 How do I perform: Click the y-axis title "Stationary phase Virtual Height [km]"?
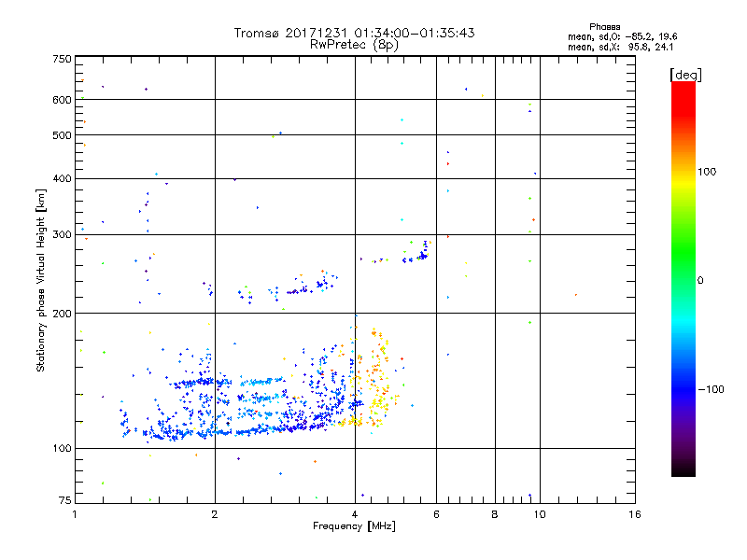[40, 280]
